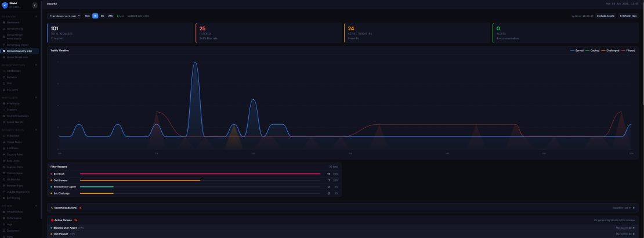Click the Shield logo icon
This screenshot has height=238, width=644.
pos(5,5)
